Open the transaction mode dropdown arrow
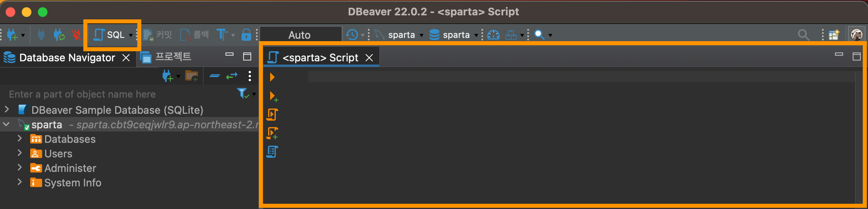This screenshot has height=209, width=868. point(233,36)
